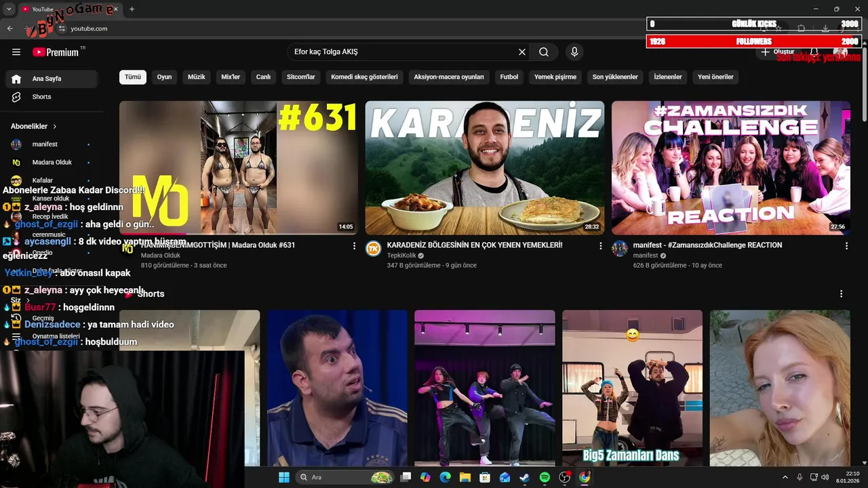
Task: Select the Canlı filter chip
Action: click(263, 77)
